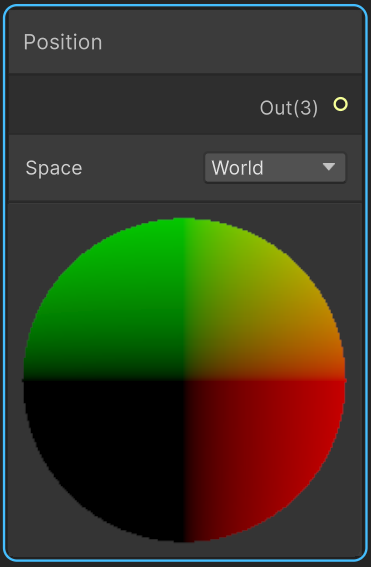Click the yellow Out(3) output port circle
The width and height of the screenshot is (371, 567).
point(340,105)
